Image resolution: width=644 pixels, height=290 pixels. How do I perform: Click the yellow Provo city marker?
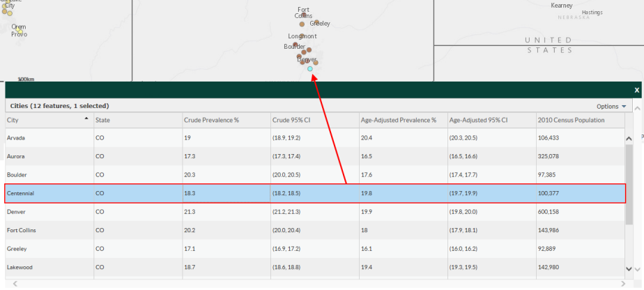tap(20, 31)
